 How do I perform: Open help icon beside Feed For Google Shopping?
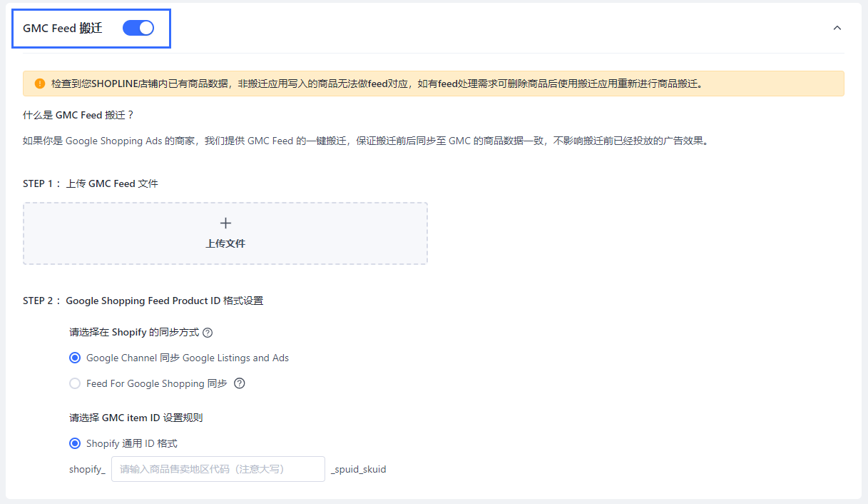240,383
